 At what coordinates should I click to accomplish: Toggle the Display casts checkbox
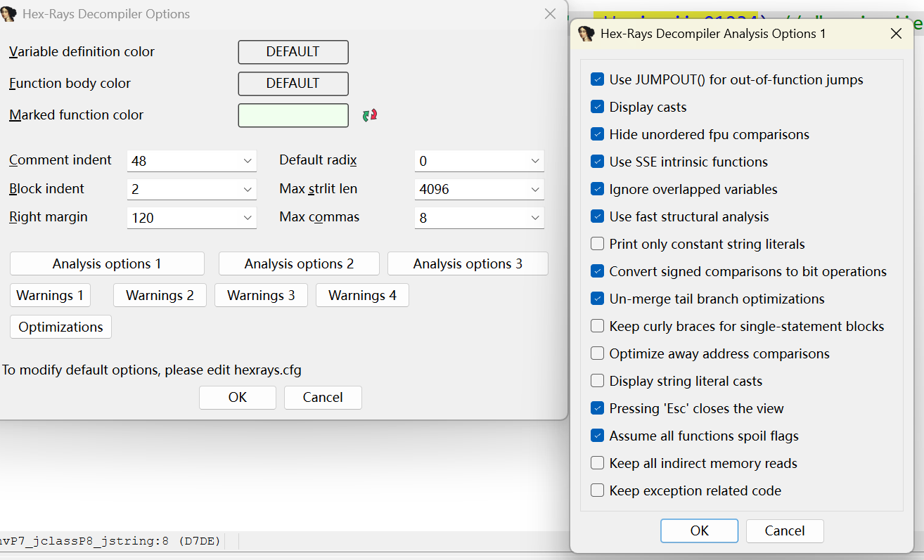[x=598, y=108]
